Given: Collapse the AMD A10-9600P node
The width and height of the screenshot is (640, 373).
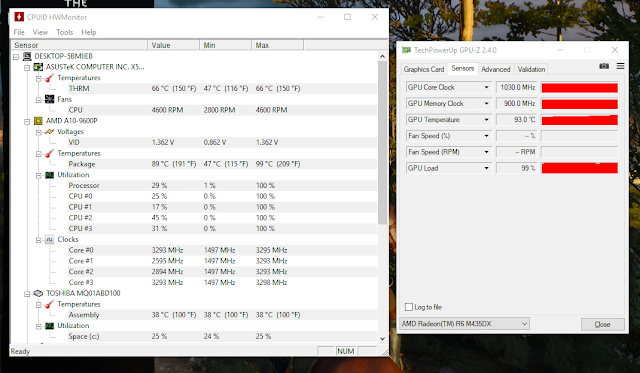Looking at the screenshot, I should [x=27, y=121].
